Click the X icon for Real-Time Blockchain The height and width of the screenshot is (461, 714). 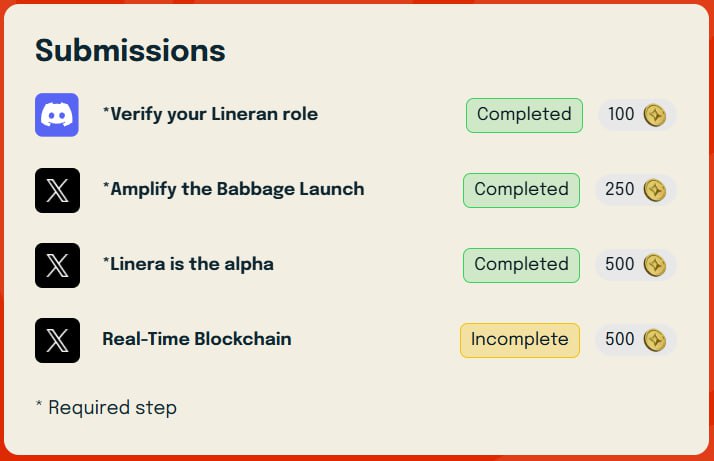(x=57, y=340)
